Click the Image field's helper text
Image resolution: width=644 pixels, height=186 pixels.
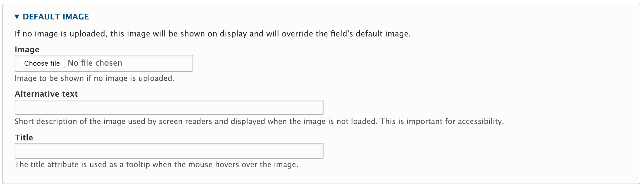(x=94, y=78)
